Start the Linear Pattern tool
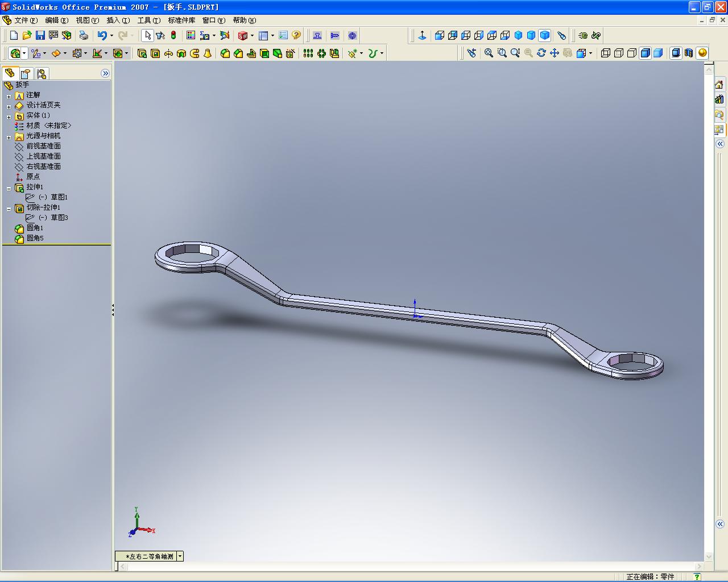 [x=308, y=53]
